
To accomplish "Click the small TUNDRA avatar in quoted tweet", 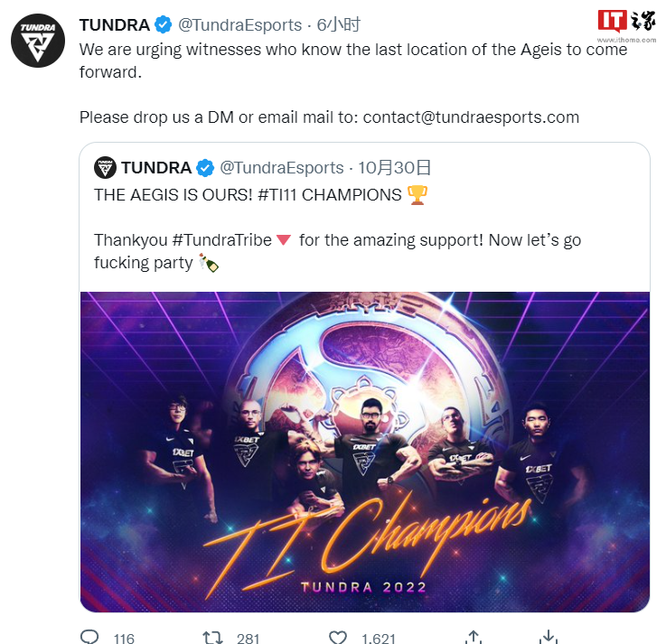I will [105, 167].
